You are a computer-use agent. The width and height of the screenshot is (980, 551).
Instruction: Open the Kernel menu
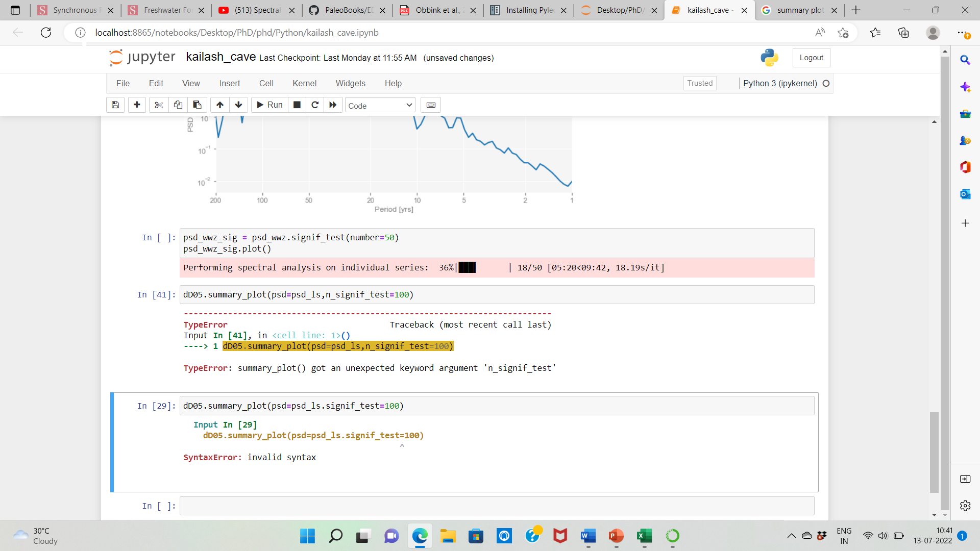tap(305, 83)
